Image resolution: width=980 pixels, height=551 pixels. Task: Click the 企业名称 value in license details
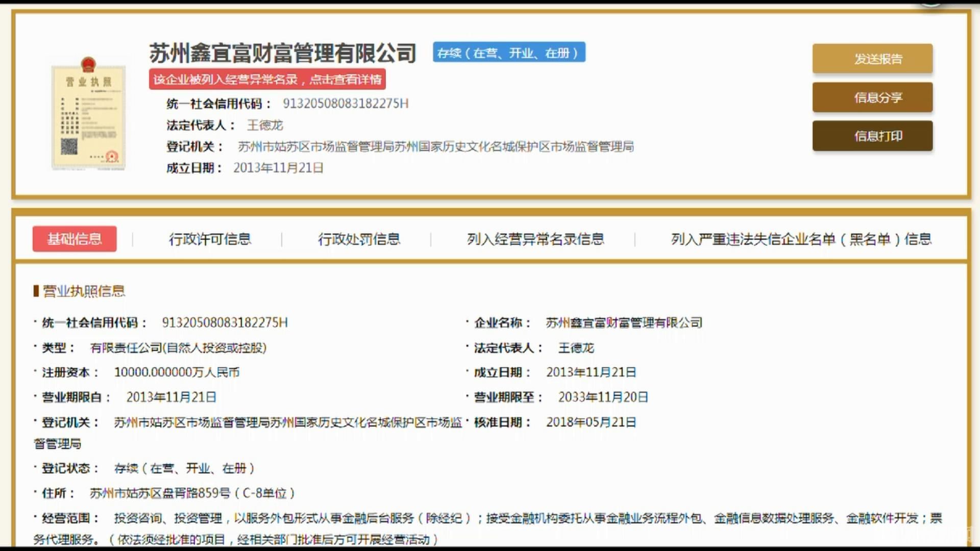624,322
